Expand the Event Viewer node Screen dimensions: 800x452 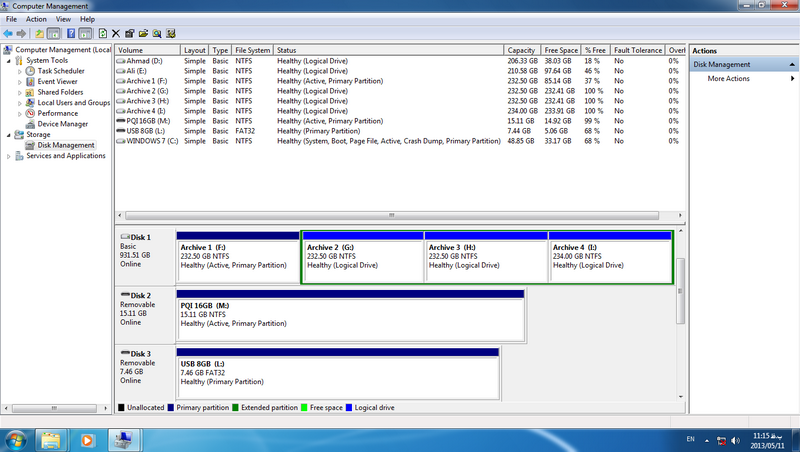20,82
